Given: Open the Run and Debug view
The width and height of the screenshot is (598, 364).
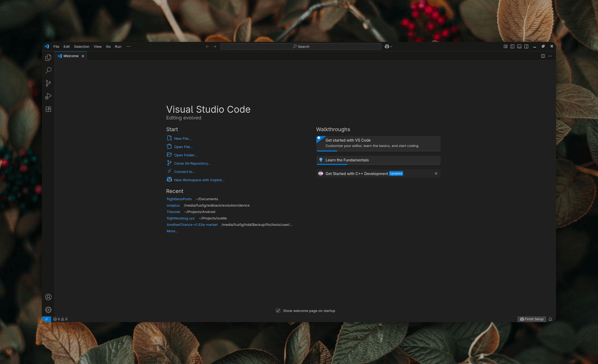Looking at the screenshot, I should point(48,96).
